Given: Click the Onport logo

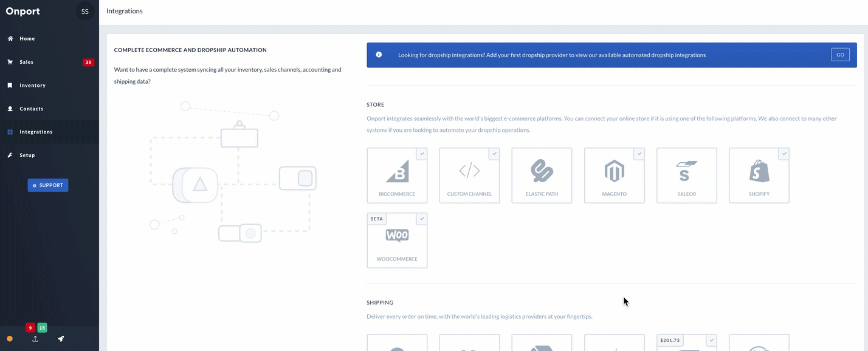Looking at the screenshot, I should pos(22,11).
